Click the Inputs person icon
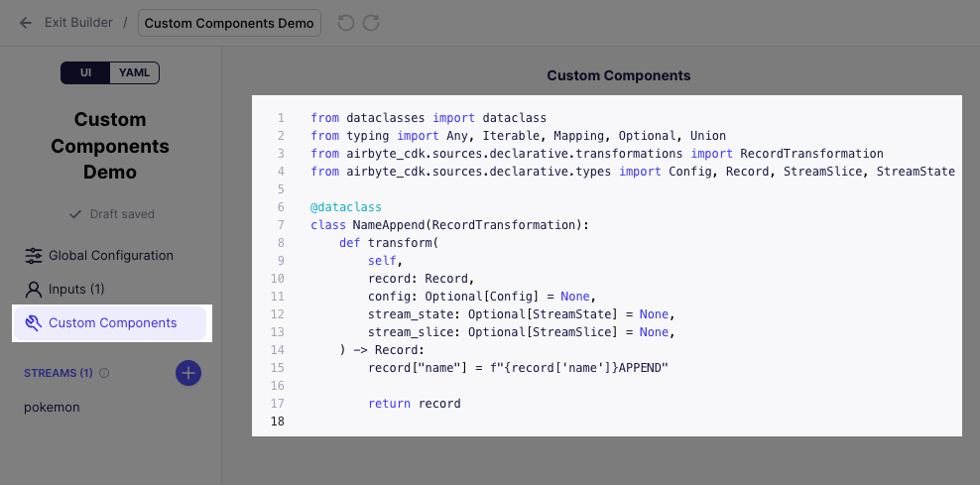980x485 pixels. pos(34,290)
